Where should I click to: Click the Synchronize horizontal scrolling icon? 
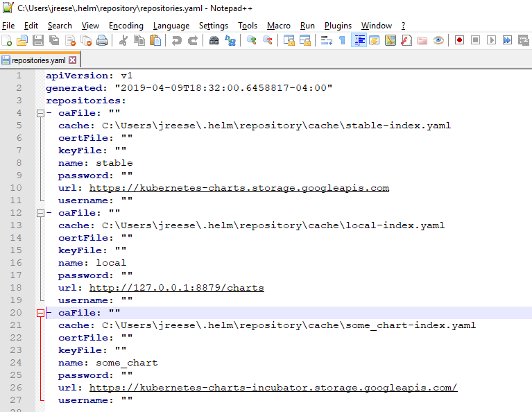coord(304,40)
